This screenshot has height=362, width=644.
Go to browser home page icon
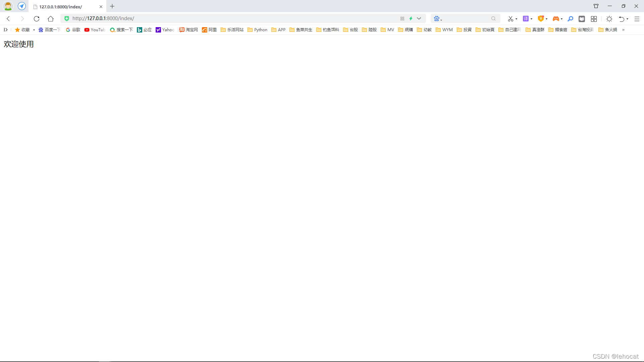tap(51, 19)
